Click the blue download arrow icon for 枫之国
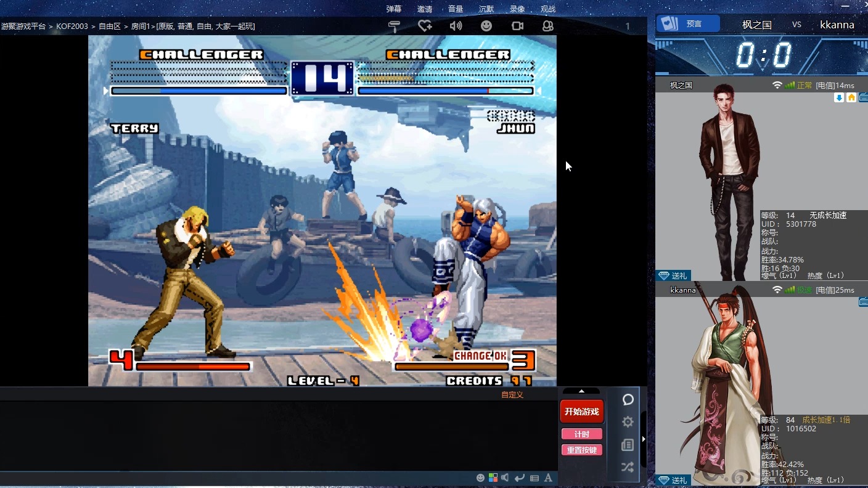Image resolution: width=868 pixels, height=488 pixels. pyautogui.click(x=839, y=97)
